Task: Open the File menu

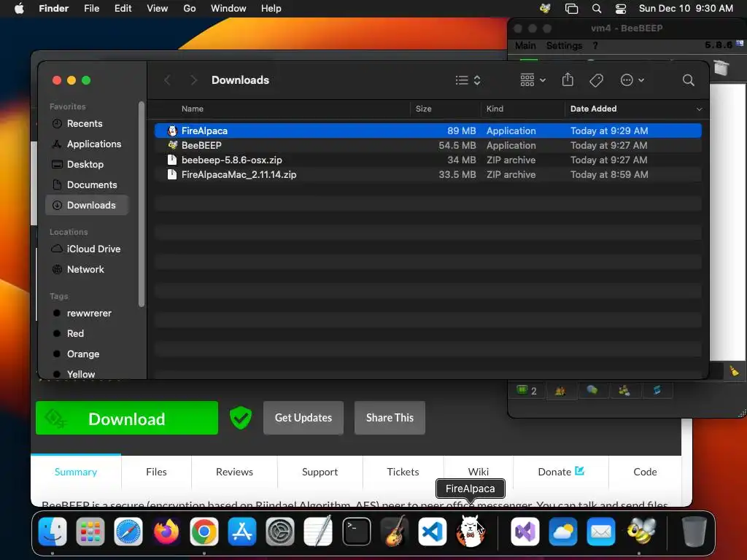Action: pos(91,9)
